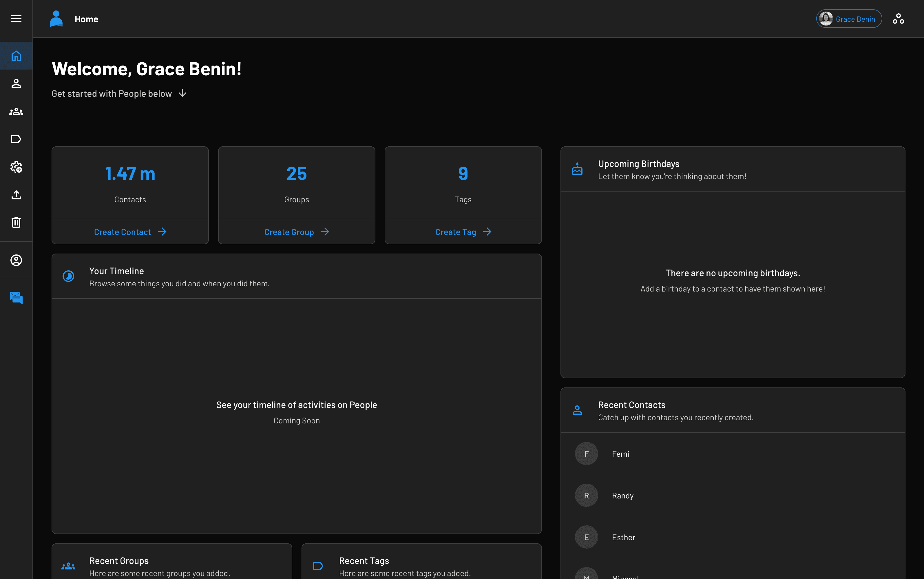The width and height of the screenshot is (924, 579).
Task: Open the Contacts sidebar icon
Action: tap(16, 83)
